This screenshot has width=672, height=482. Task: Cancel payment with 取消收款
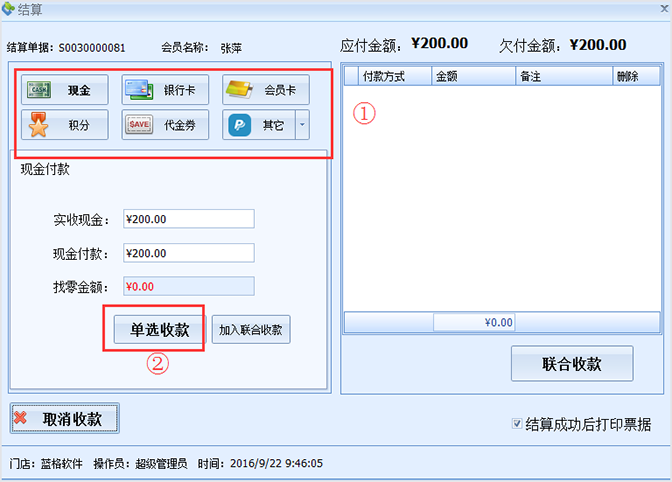(x=65, y=419)
